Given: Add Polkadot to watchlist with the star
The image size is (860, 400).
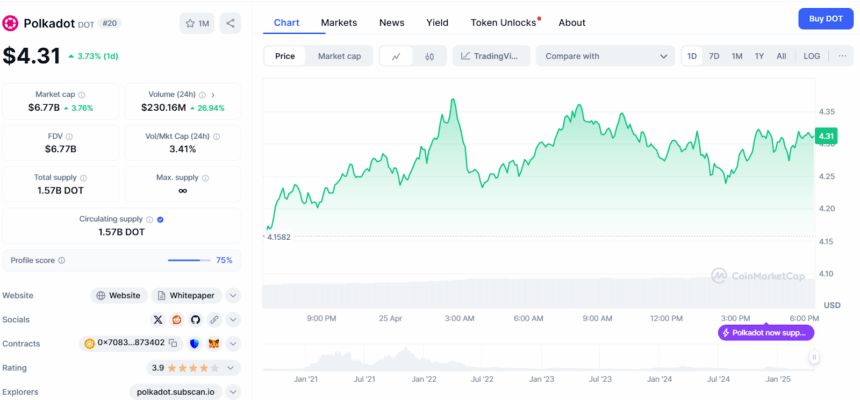Looking at the screenshot, I should 197,23.
